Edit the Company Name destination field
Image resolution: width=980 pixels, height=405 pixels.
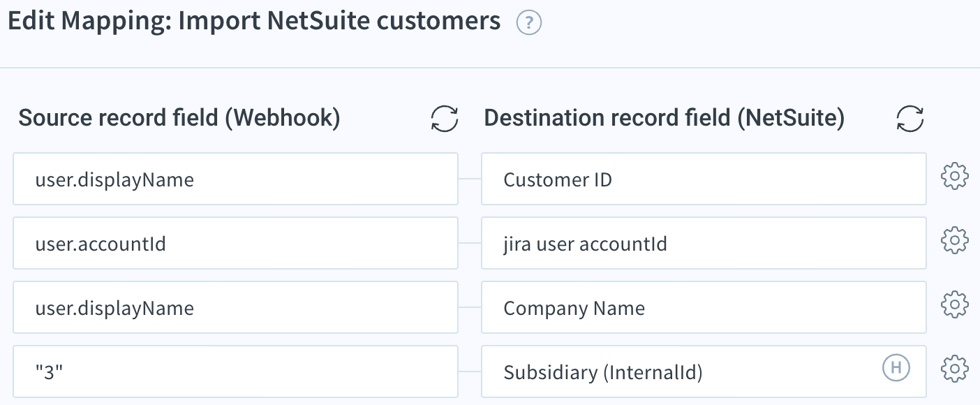pyautogui.click(x=704, y=307)
